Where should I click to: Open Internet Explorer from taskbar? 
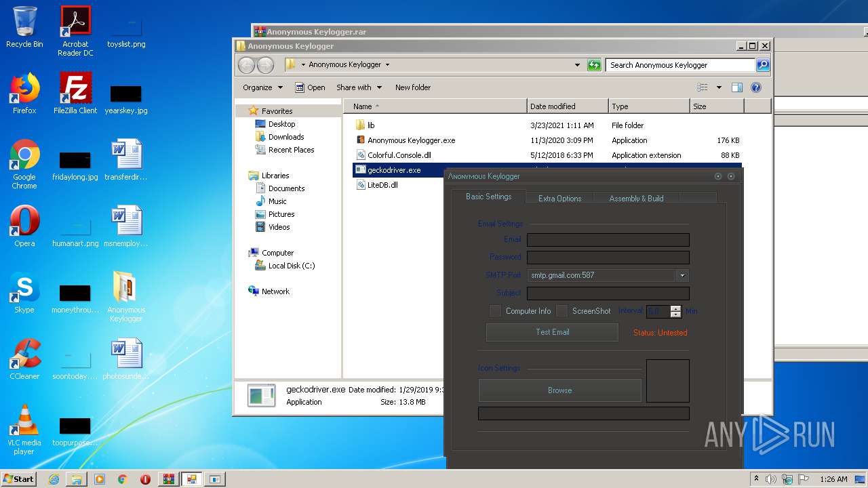pyautogui.click(x=54, y=479)
